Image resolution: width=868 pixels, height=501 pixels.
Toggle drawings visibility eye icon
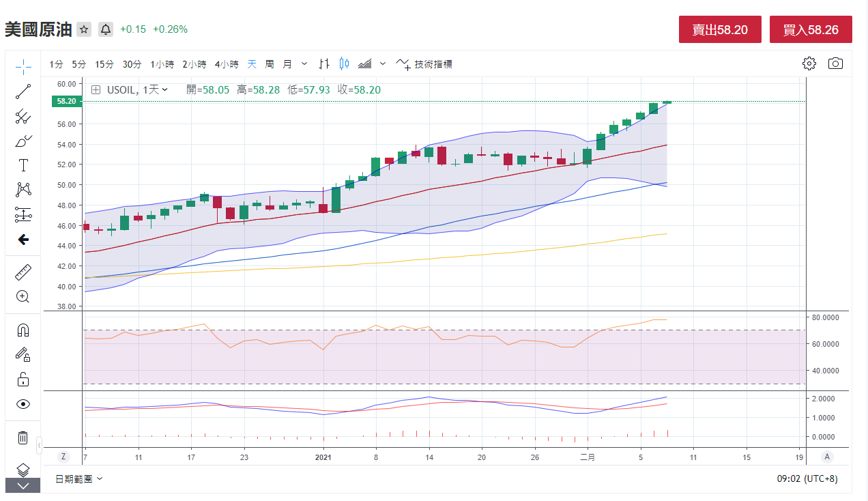pos(23,404)
